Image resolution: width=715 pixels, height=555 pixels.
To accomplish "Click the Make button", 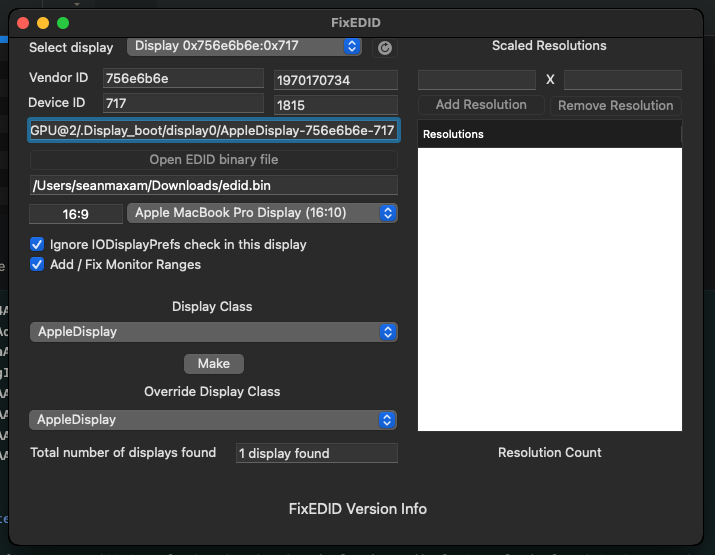I will (214, 364).
